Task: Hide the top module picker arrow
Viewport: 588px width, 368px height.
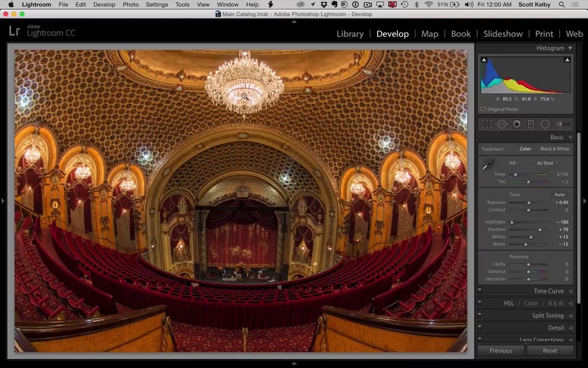Action: click(x=294, y=22)
